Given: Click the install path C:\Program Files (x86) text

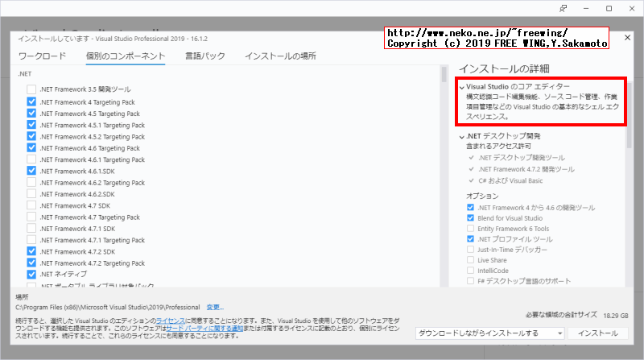Looking at the screenshot, I should click(108, 308).
